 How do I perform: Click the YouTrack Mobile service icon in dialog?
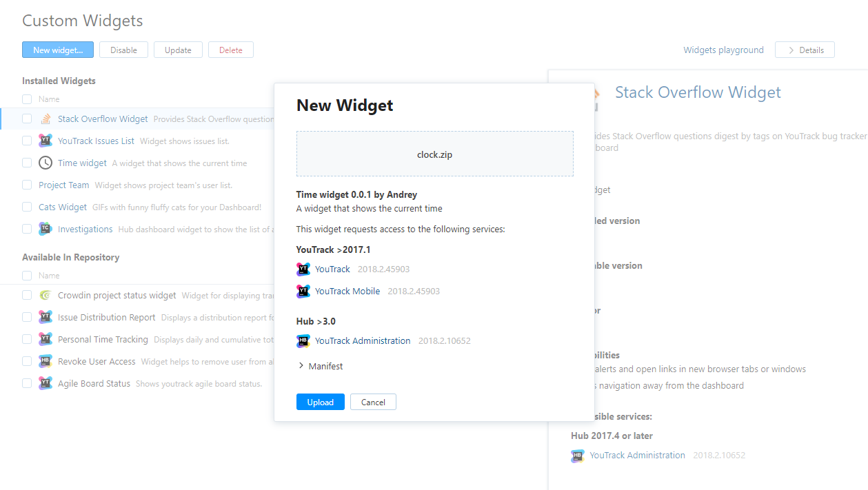(x=303, y=292)
